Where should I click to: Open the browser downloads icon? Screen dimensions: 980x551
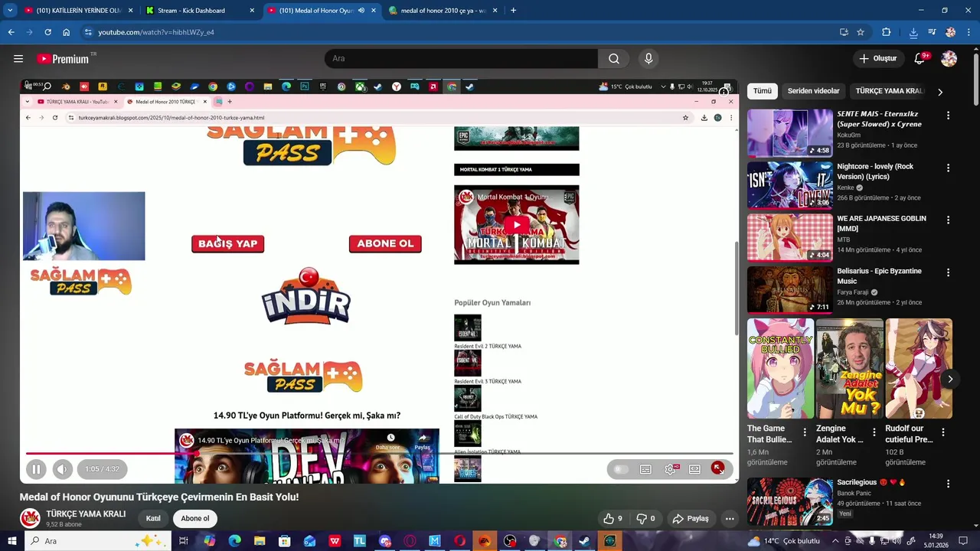point(913,32)
